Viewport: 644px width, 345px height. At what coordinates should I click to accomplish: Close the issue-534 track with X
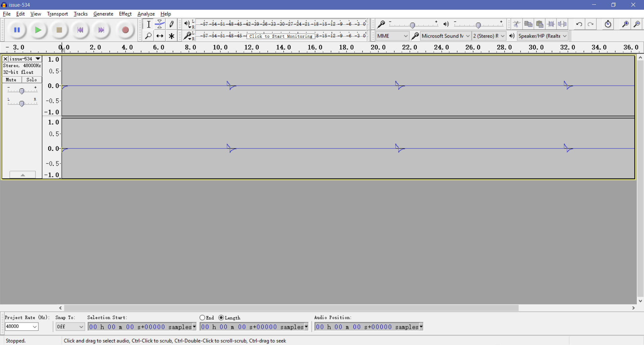click(5, 59)
